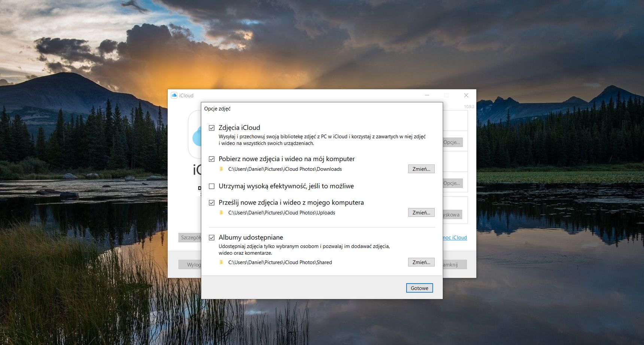The width and height of the screenshot is (644, 345).
Task: Click Zmień button for Shared folder
Action: pyautogui.click(x=421, y=262)
